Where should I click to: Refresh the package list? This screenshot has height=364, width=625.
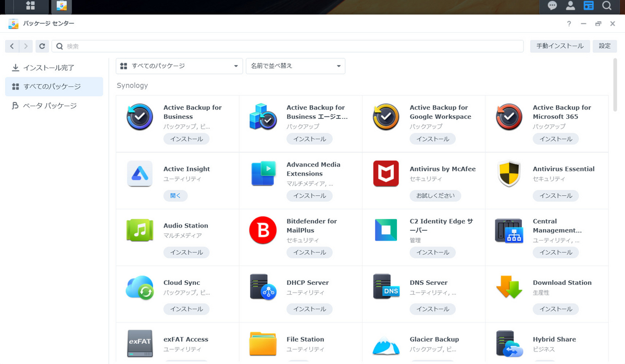[x=42, y=46]
